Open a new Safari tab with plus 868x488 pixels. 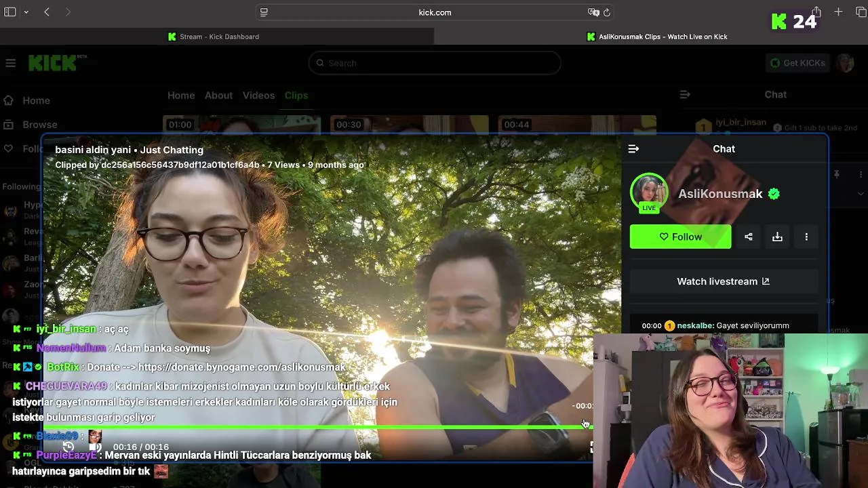[x=839, y=12]
